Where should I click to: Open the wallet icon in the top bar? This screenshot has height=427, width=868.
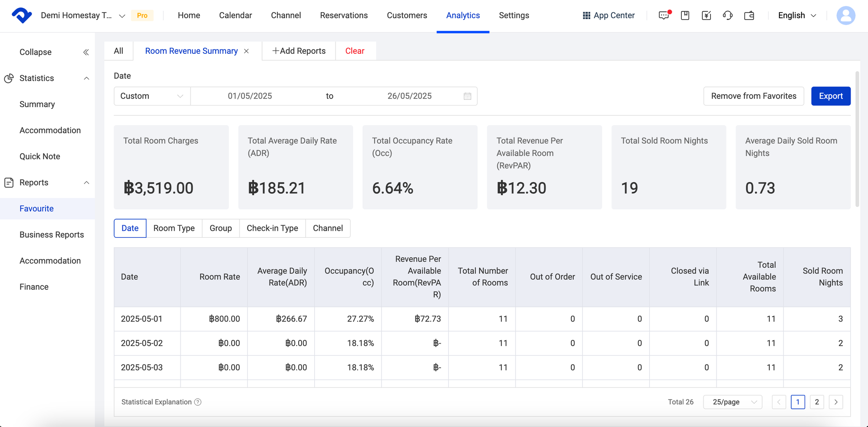click(749, 15)
